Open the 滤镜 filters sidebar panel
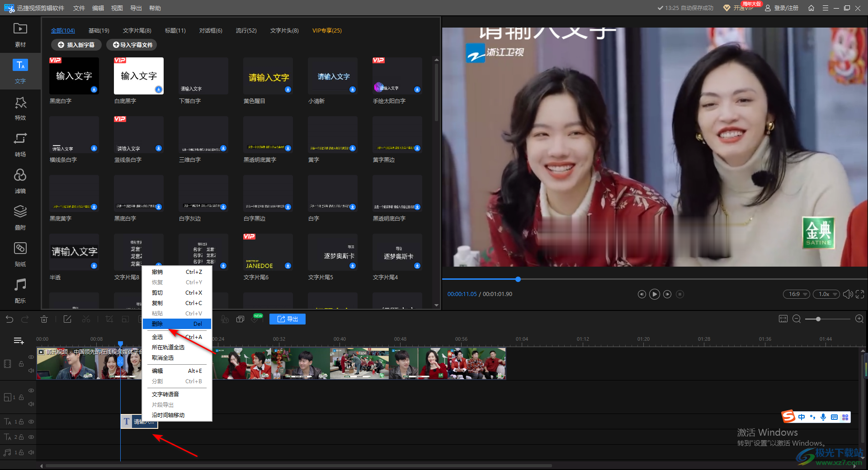The image size is (868, 470). tap(20, 181)
